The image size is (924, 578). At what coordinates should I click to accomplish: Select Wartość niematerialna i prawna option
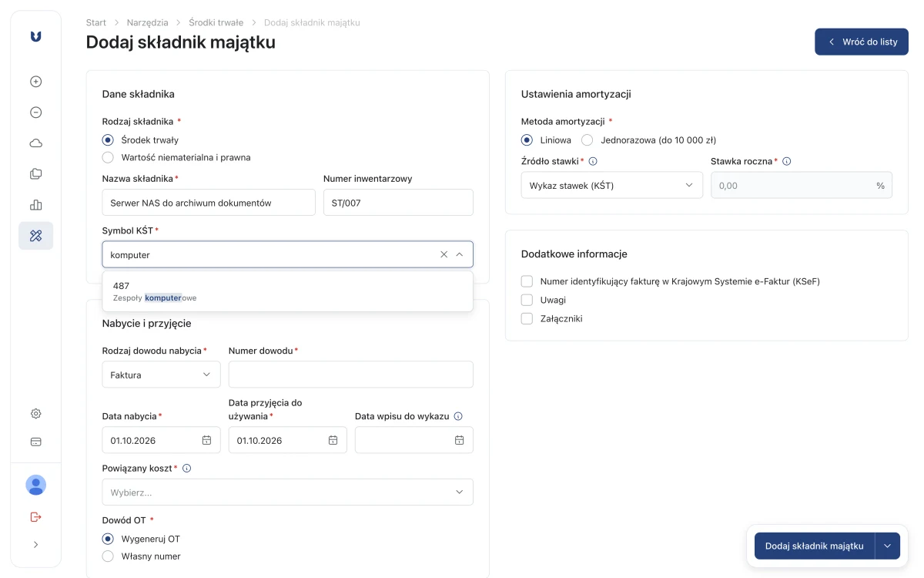click(x=108, y=157)
